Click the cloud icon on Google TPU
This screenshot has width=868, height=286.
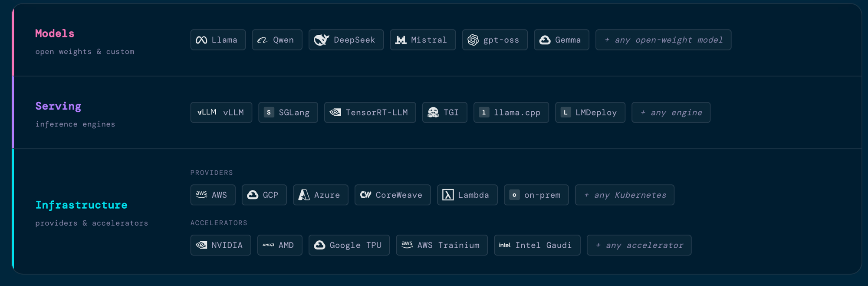pos(319,245)
